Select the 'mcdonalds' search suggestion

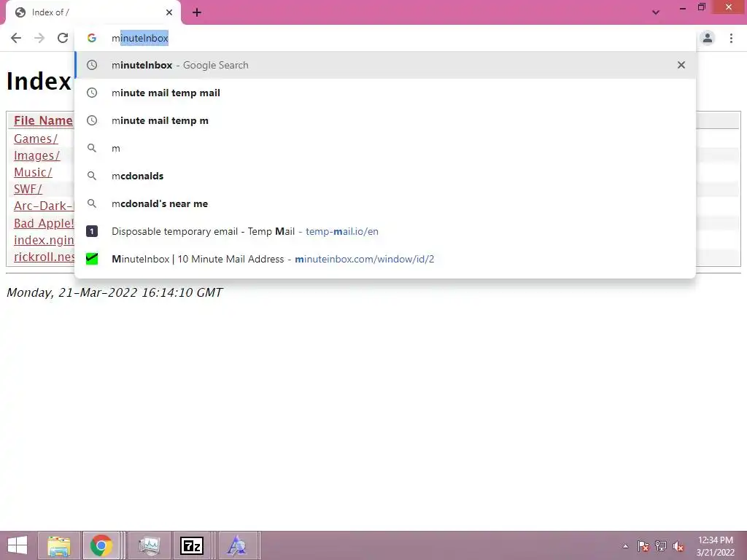pos(385,176)
